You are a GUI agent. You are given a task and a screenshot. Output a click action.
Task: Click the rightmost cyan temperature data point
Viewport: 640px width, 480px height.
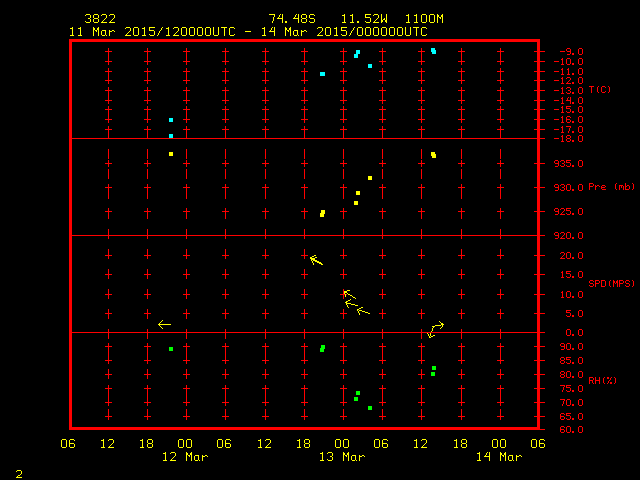433,50
